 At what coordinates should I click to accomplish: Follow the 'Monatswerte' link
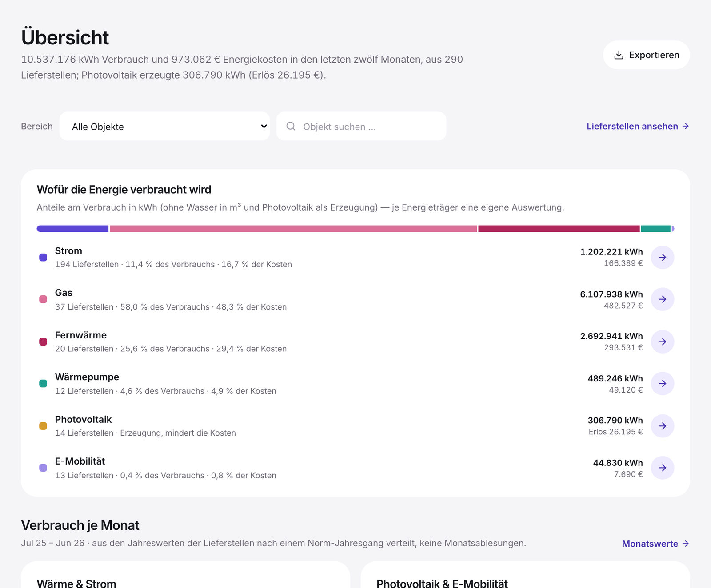[655, 544]
